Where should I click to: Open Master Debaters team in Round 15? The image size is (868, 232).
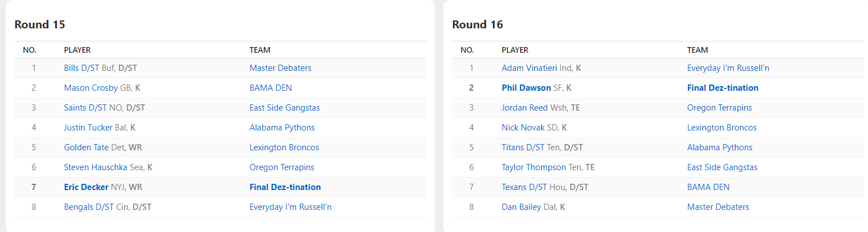point(280,68)
